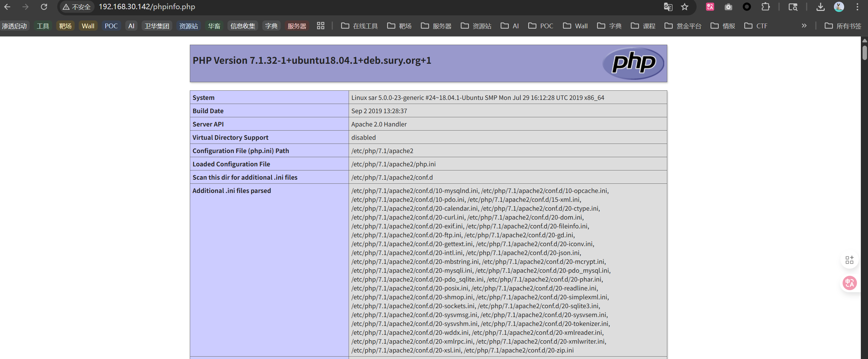Open the tab groups grid icon in bookmarks bar
The width and height of the screenshot is (868, 359).
(320, 26)
